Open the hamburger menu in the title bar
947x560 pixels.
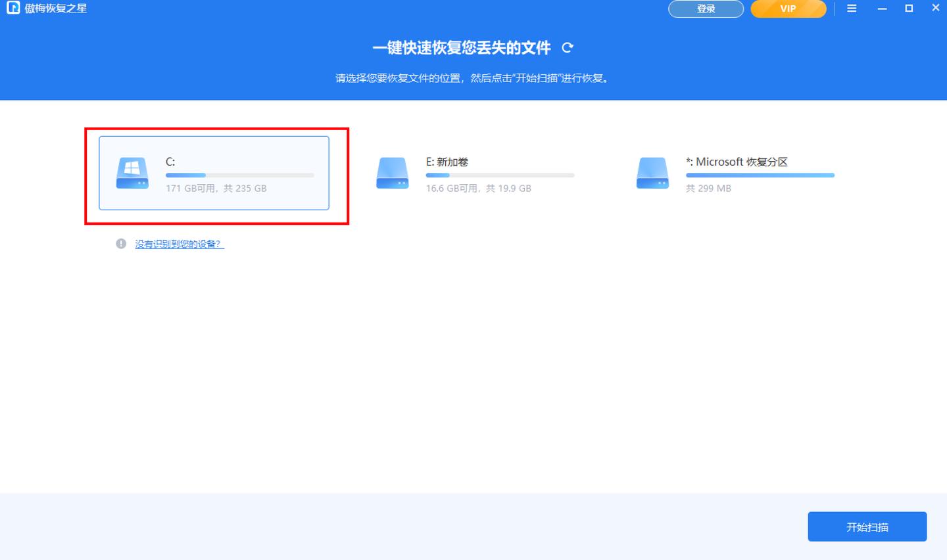tap(852, 9)
